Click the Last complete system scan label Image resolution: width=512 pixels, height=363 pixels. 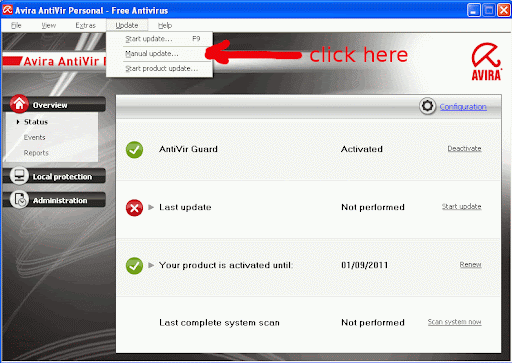point(219,323)
